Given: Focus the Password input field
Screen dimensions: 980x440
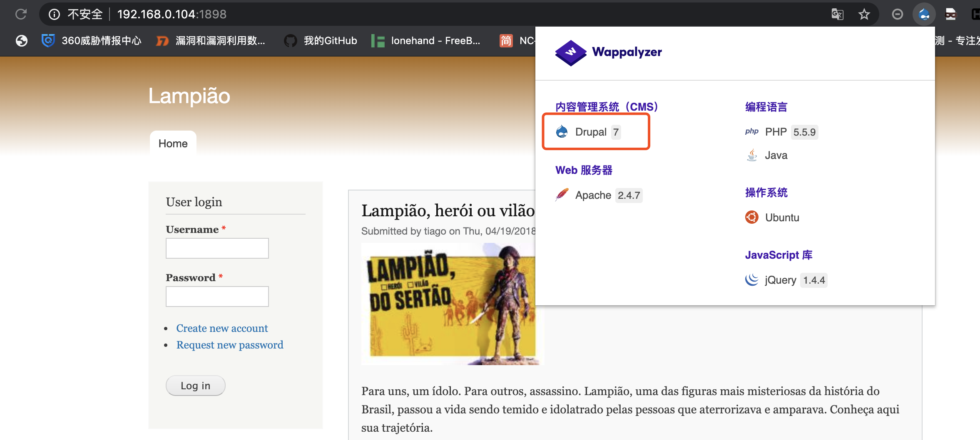Looking at the screenshot, I should [217, 297].
